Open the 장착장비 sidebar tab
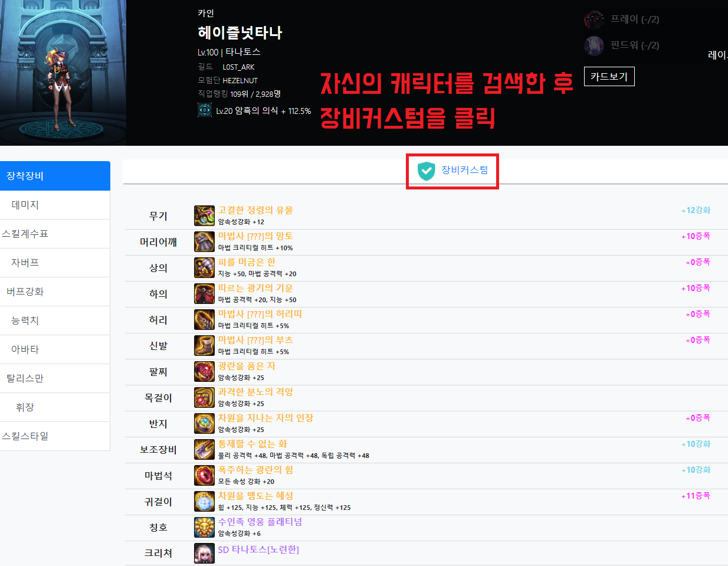The width and height of the screenshot is (728, 566). click(x=55, y=176)
